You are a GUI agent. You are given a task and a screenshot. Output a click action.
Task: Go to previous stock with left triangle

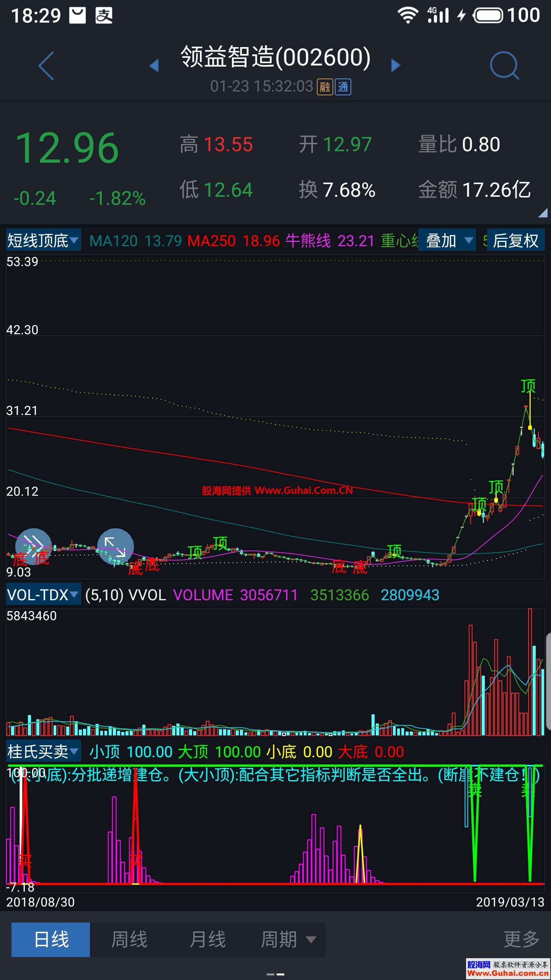tap(154, 65)
